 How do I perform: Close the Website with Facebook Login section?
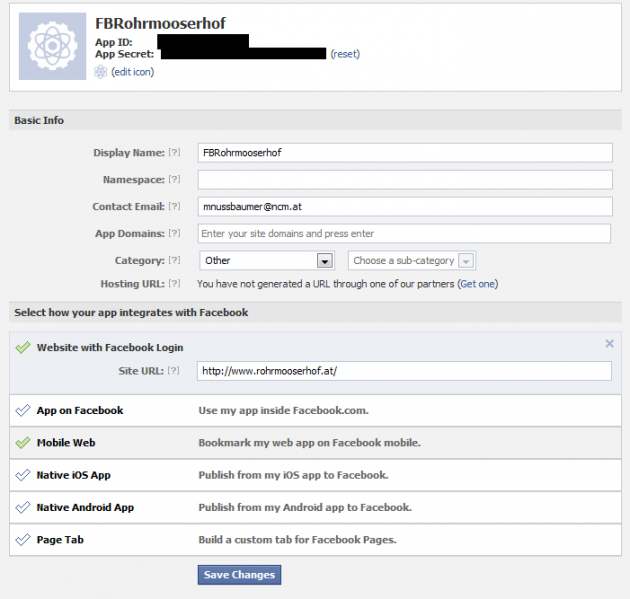click(610, 344)
